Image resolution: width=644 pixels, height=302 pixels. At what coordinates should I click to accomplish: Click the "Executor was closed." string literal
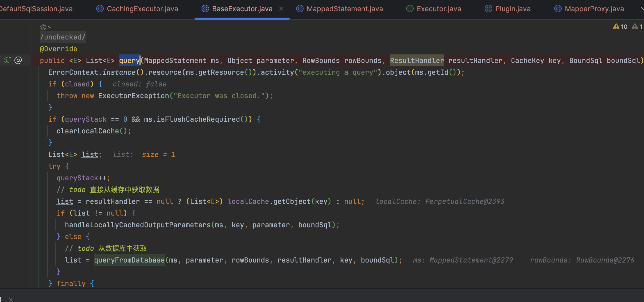pos(219,96)
